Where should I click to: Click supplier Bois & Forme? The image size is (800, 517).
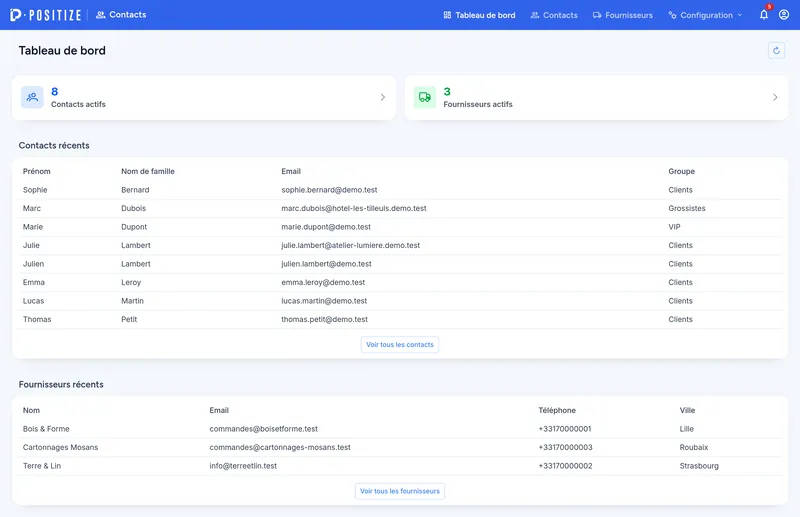pyautogui.click(x=46, y=429)
